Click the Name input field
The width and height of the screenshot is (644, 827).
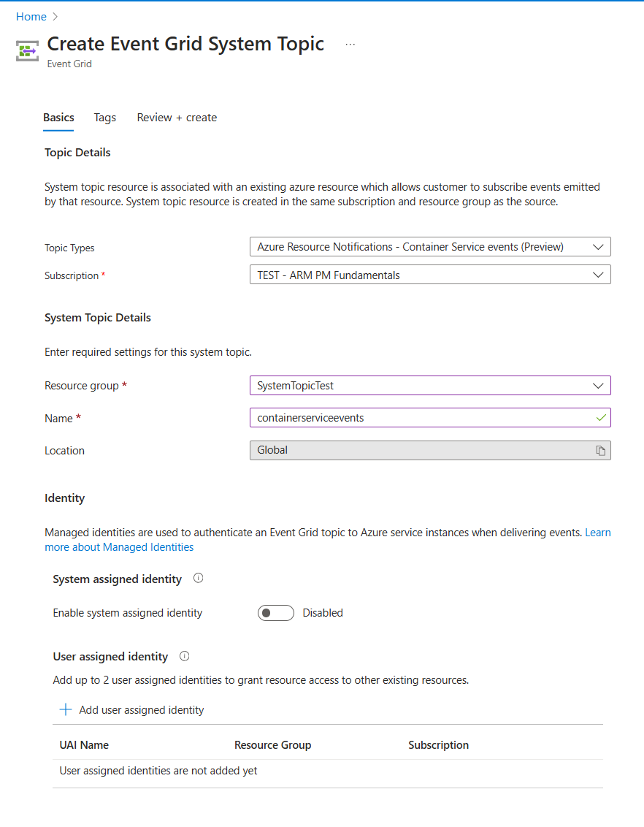pos(420,418)
